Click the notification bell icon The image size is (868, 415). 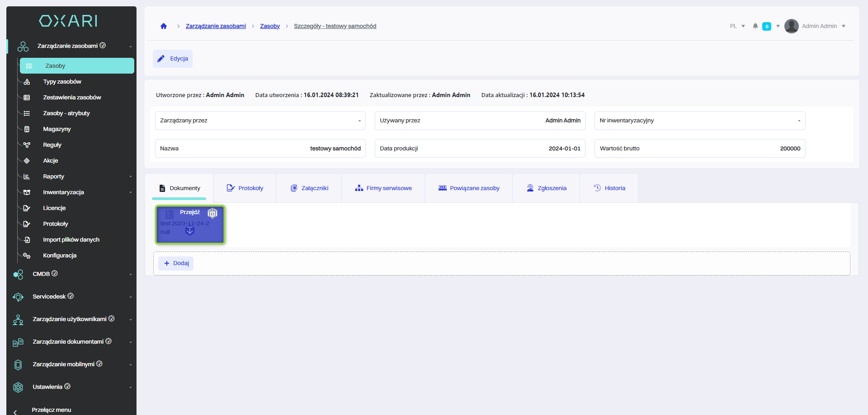pos(755,26)
